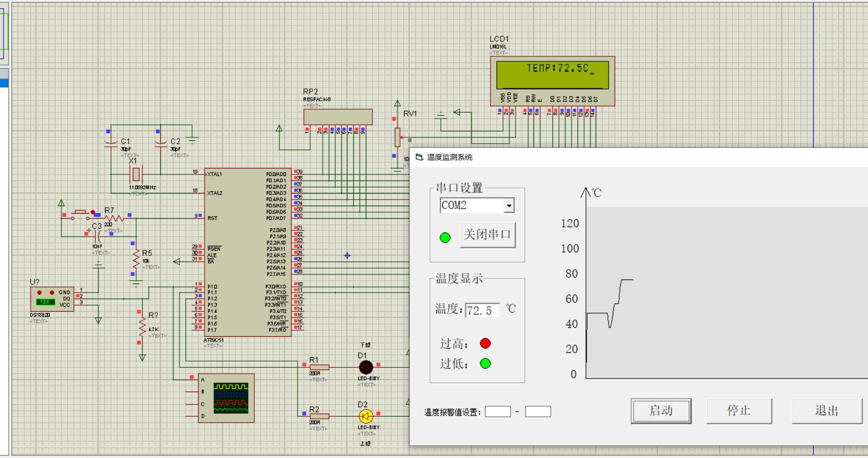
Task: Click the LED-BIBY label under D1
Action: (x=368, y=379)
